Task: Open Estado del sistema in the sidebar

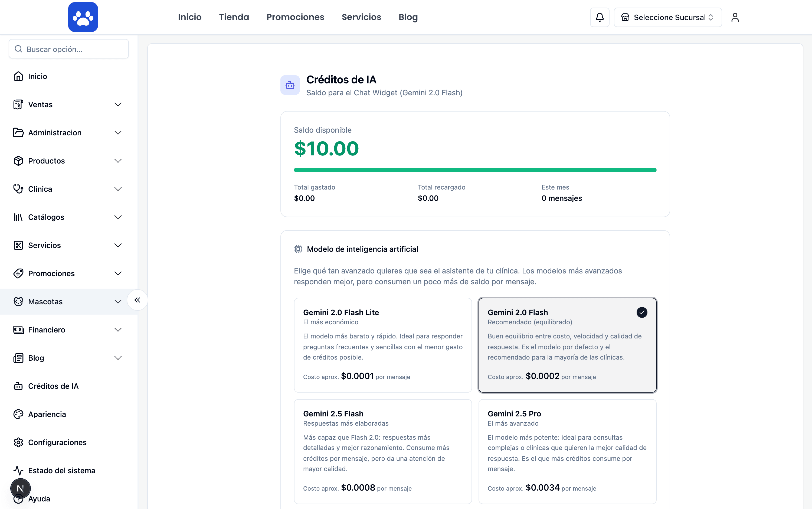Action: pos(69,471)
